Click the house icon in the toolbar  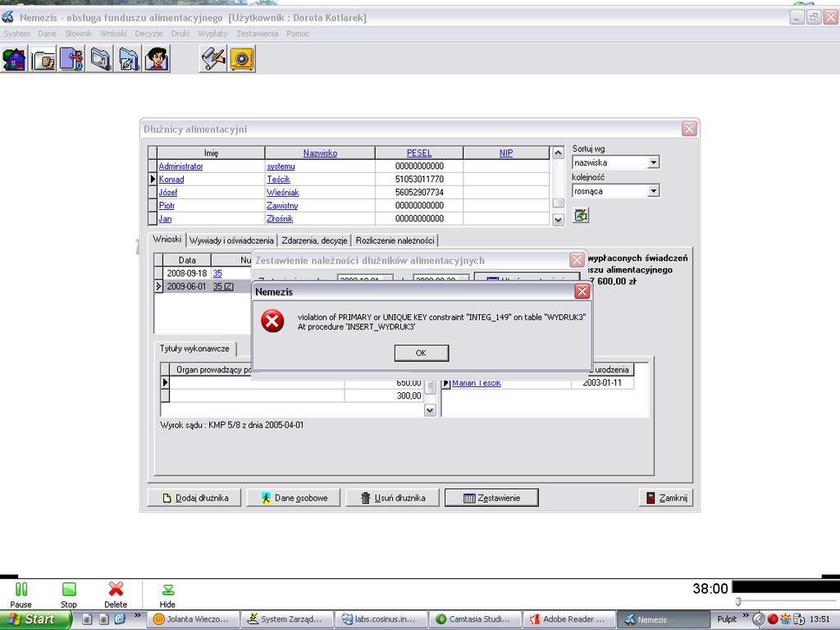tap(15, 59)
